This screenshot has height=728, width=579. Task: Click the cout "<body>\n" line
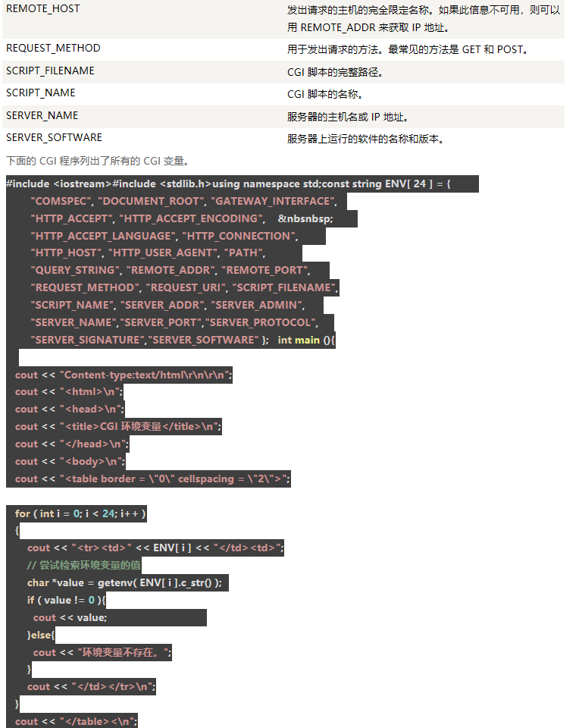point(70,462)
